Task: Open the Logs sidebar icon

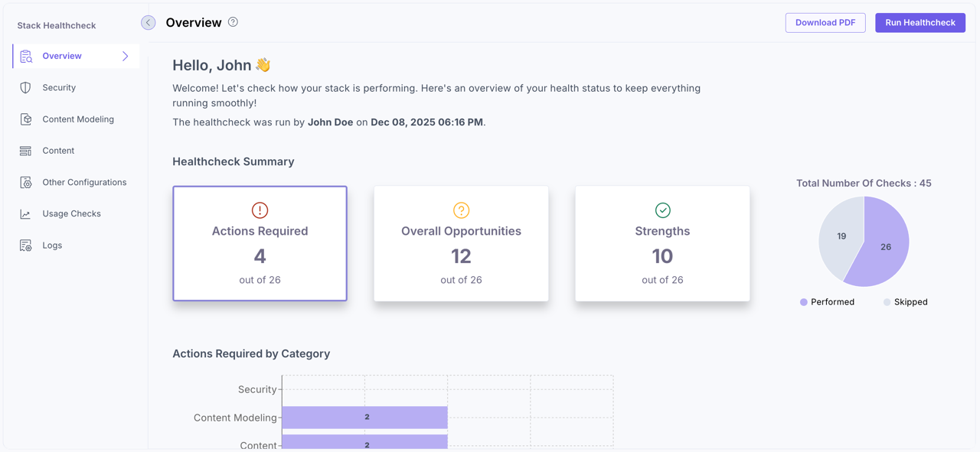Action: coord(26,245)
